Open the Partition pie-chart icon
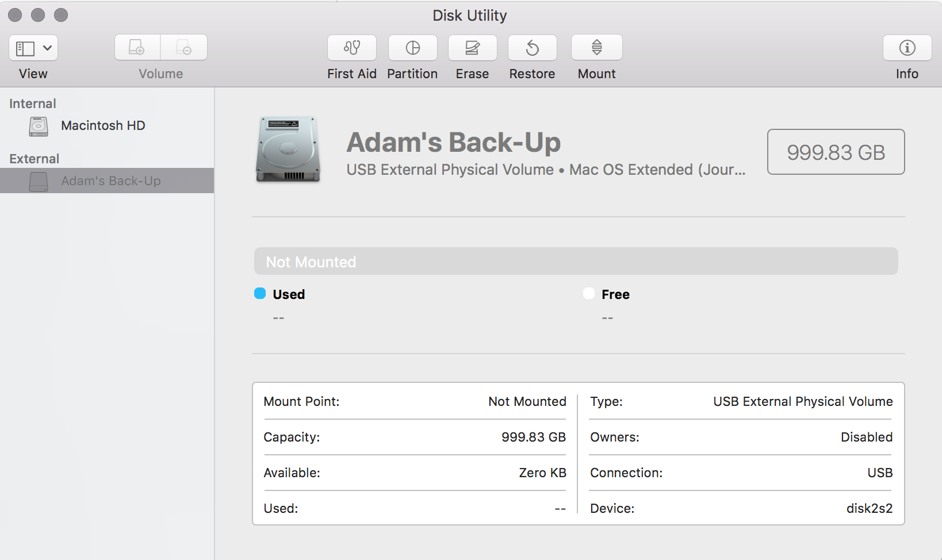This screenshot has height=560, width=942. [413, 48]
